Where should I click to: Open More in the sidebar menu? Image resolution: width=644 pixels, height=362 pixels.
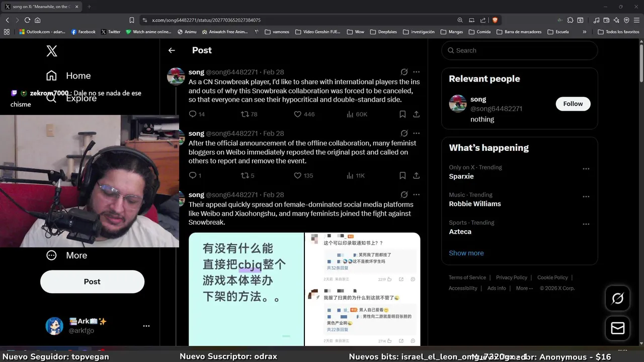[x=67, y=255]
